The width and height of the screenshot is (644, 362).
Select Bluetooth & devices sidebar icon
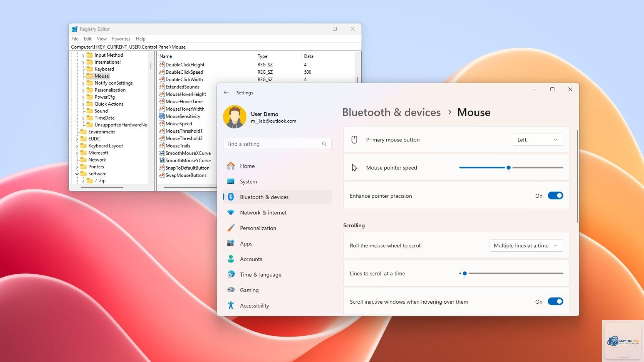click(231, 197)
